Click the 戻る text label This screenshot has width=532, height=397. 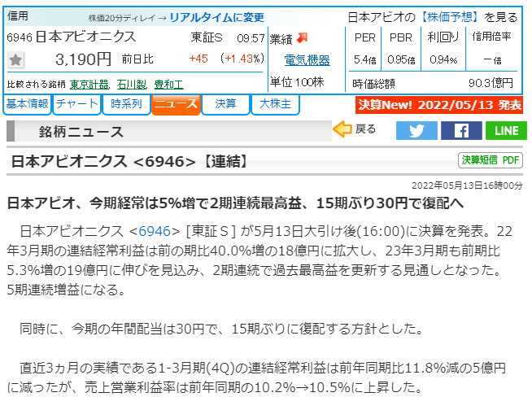tap(366, 129)
